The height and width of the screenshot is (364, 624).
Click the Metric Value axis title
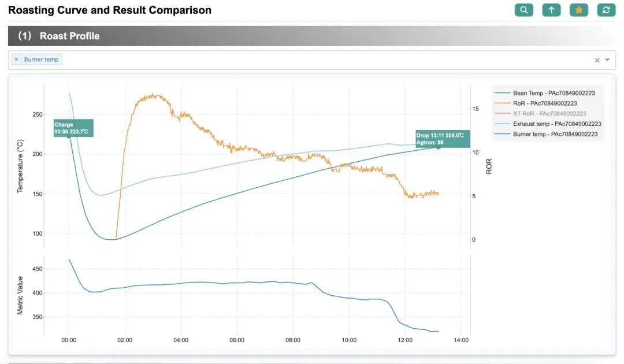[x=20, y=296]
